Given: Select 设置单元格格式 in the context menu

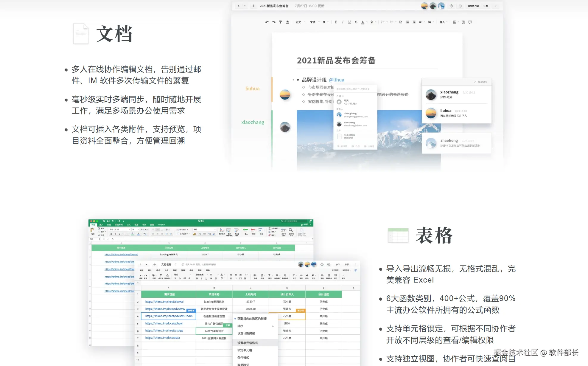Looking at the screenshot, I should click(x=248, y=343).
